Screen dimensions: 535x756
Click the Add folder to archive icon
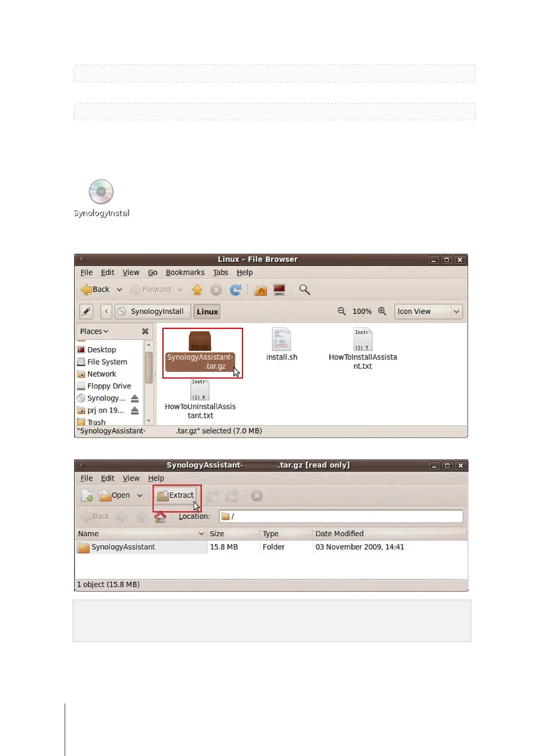coord(232,495)
